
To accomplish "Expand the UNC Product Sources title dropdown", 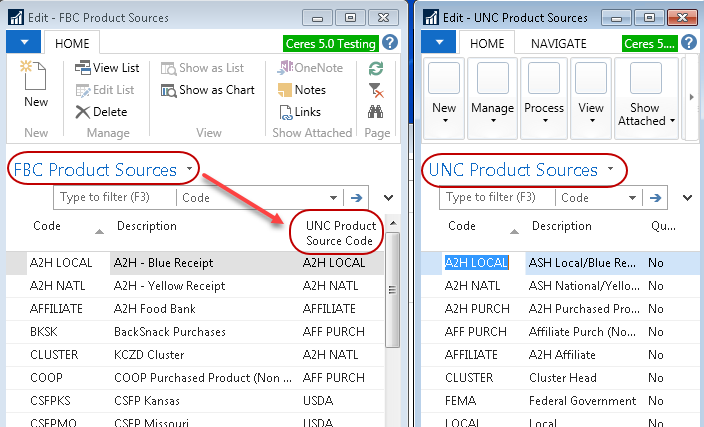I will (610, 170).
